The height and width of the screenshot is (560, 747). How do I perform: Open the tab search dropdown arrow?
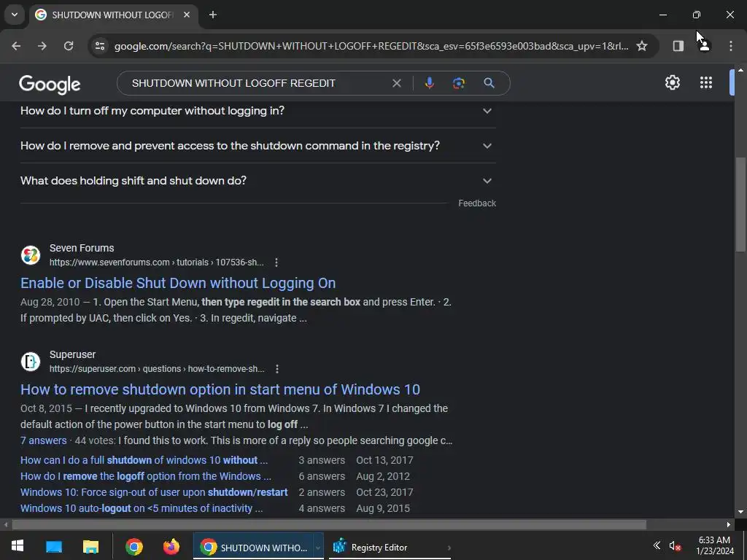[15, 15]
